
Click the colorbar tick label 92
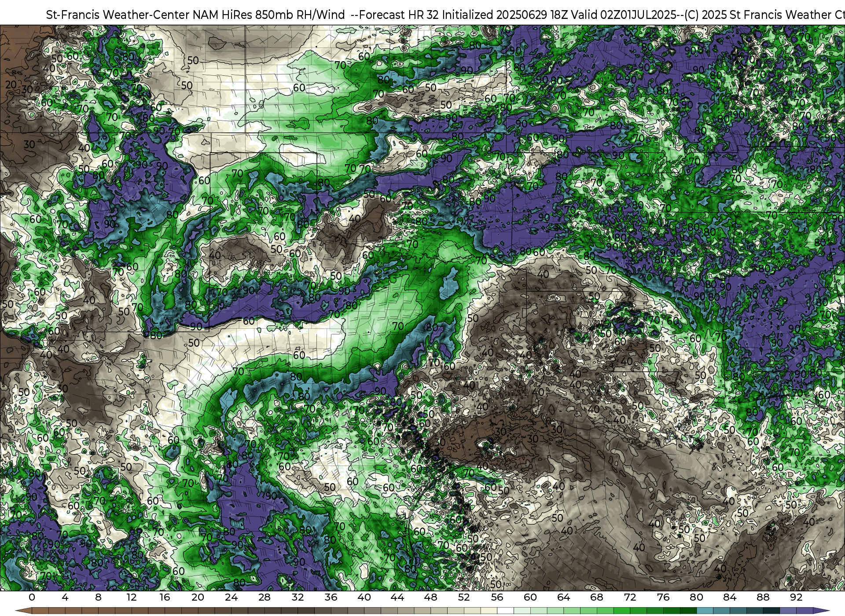point(796,597)
